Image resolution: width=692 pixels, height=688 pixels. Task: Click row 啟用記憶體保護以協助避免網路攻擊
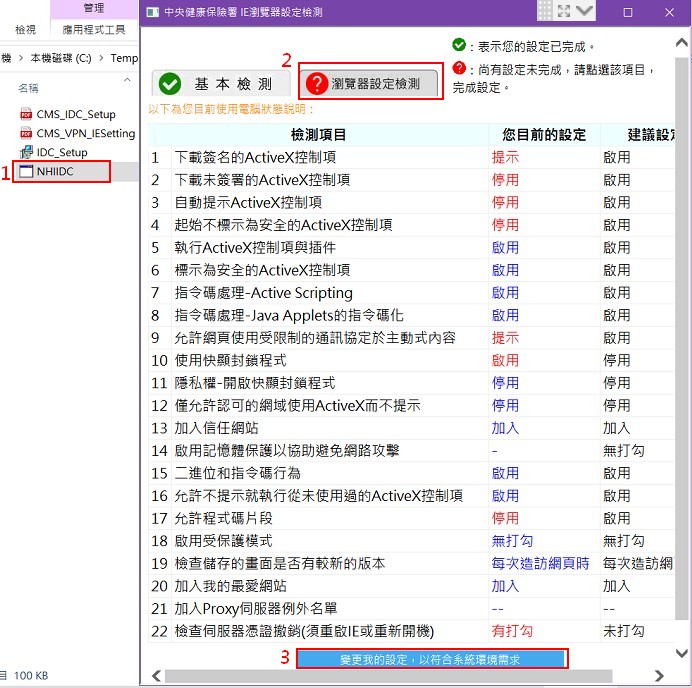click(x=411, y=451)
